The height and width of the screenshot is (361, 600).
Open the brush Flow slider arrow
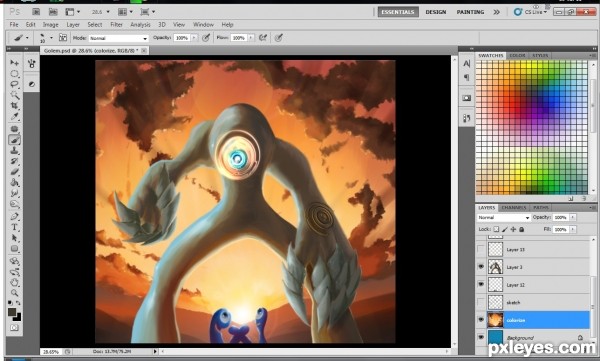tap(251, 38)
